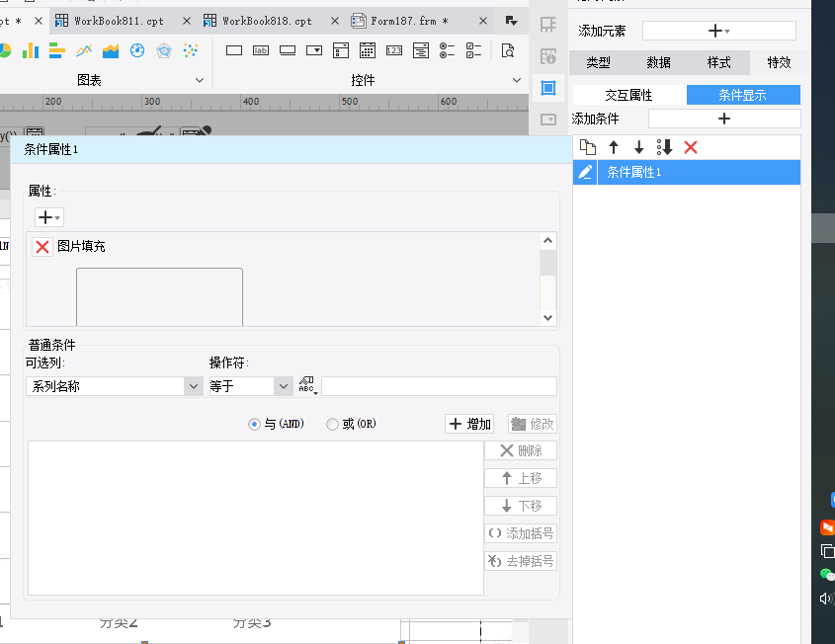Click the 修改 button
The width and height of the screenshot is (835, 644).
(533, 424)
